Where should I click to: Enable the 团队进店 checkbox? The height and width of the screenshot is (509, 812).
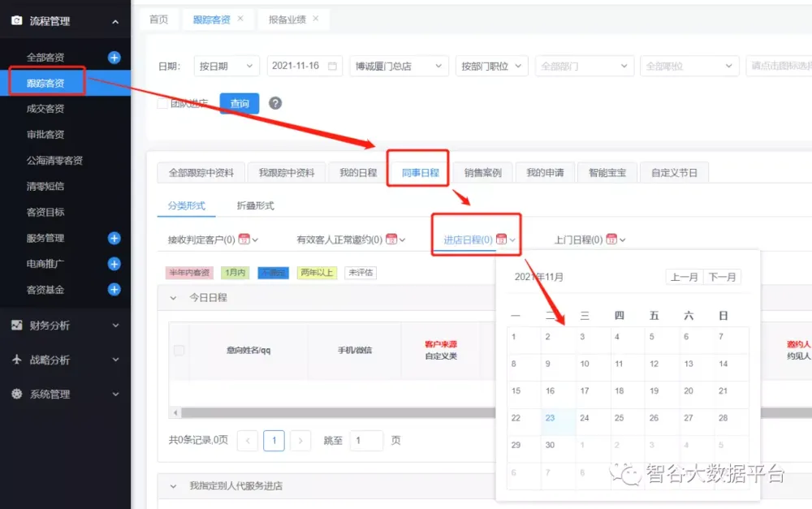point(162,103)
